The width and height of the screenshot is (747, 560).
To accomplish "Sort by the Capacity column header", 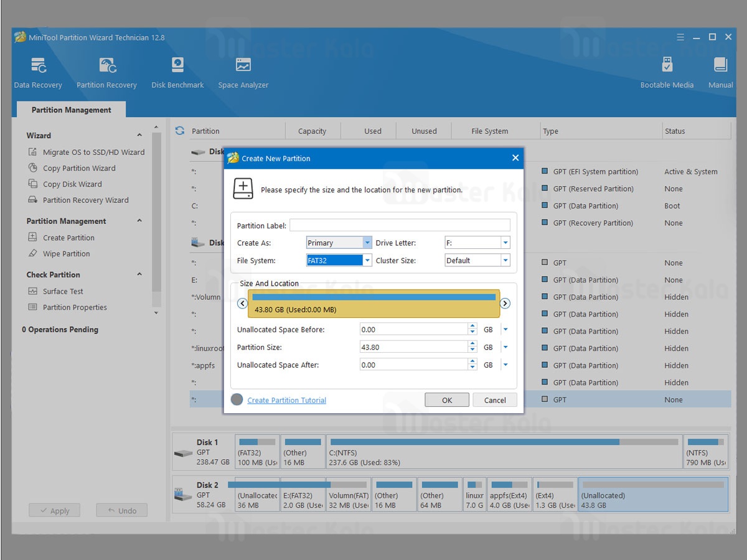I will tap(312, 131).
